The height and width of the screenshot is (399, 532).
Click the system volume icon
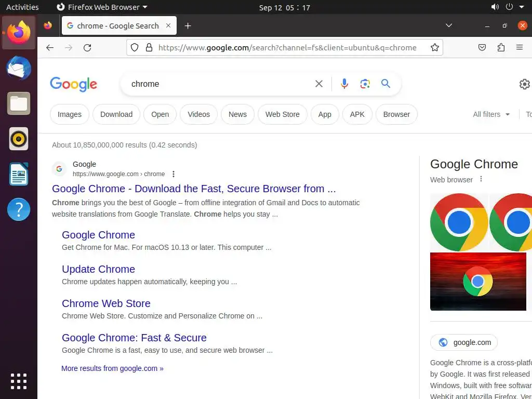[x=495, y=7]
